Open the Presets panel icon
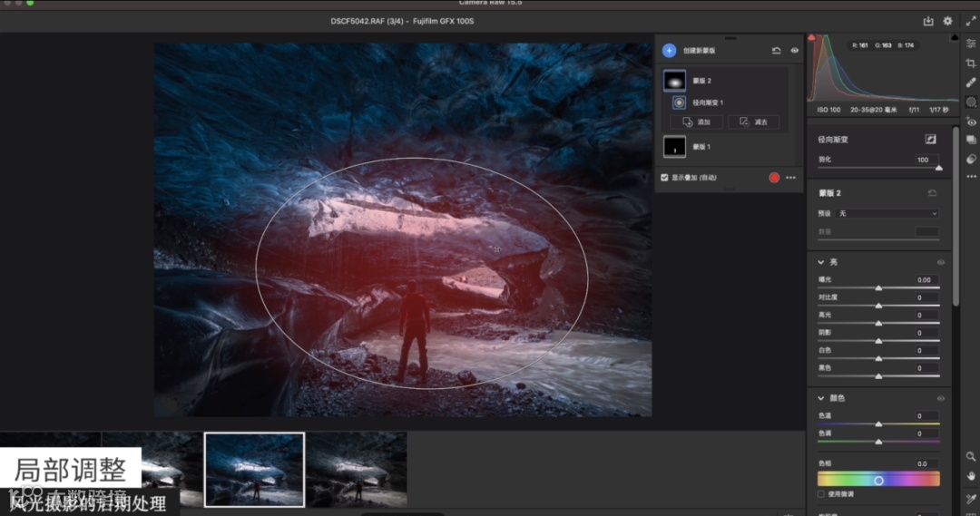The height and width of the screenshot is (516, 980). 971,159
